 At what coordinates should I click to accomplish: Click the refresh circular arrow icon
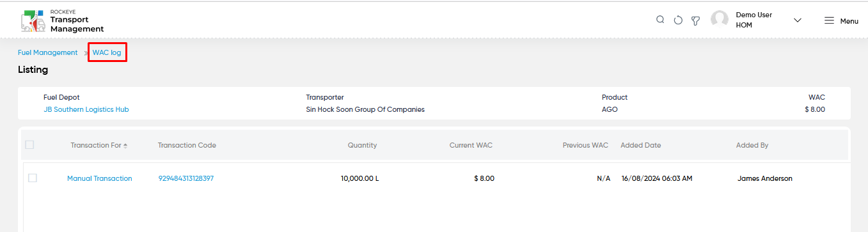pyautogui.click(x=678, y=20)
